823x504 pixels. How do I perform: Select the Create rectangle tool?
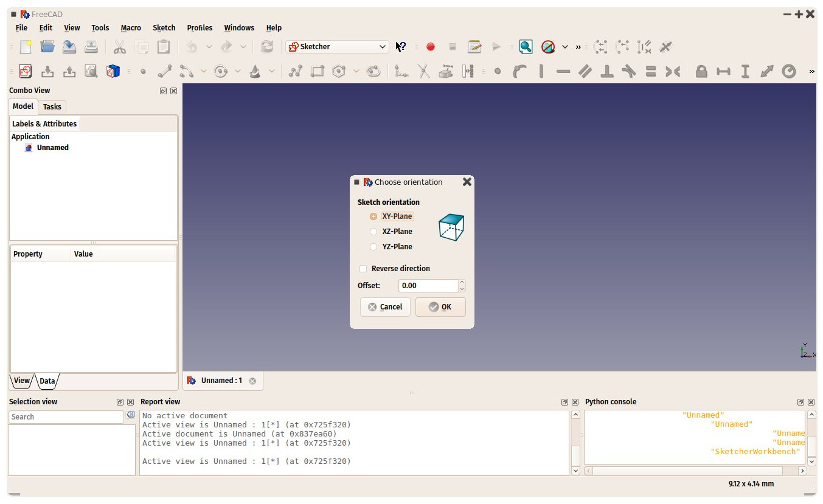(318, 71)
